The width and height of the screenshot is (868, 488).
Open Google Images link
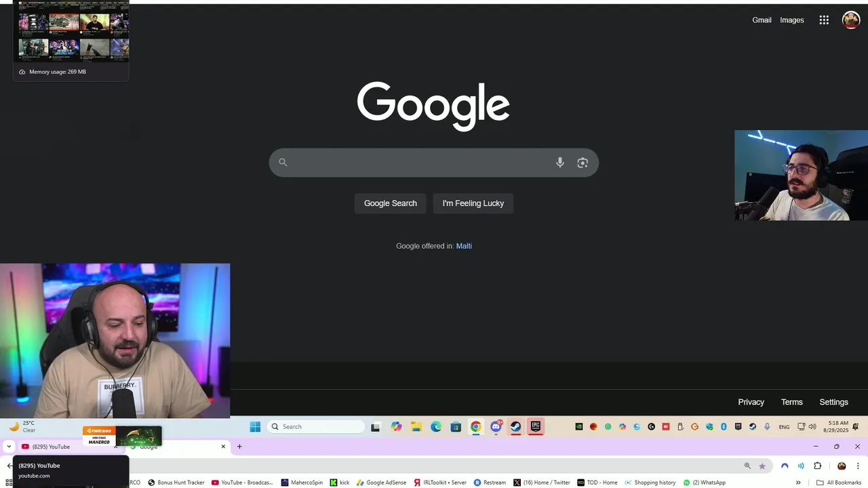point(792,20)
